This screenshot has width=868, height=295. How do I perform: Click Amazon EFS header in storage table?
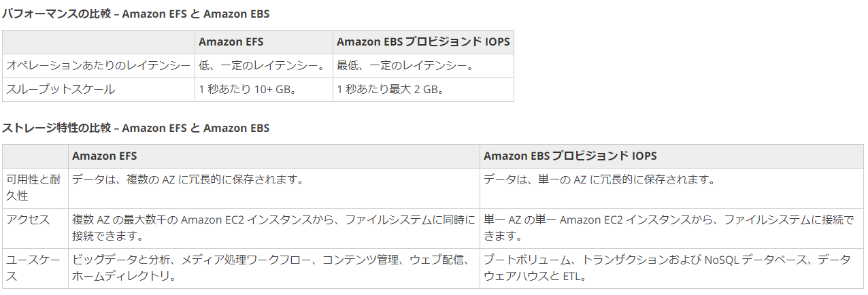104,156
